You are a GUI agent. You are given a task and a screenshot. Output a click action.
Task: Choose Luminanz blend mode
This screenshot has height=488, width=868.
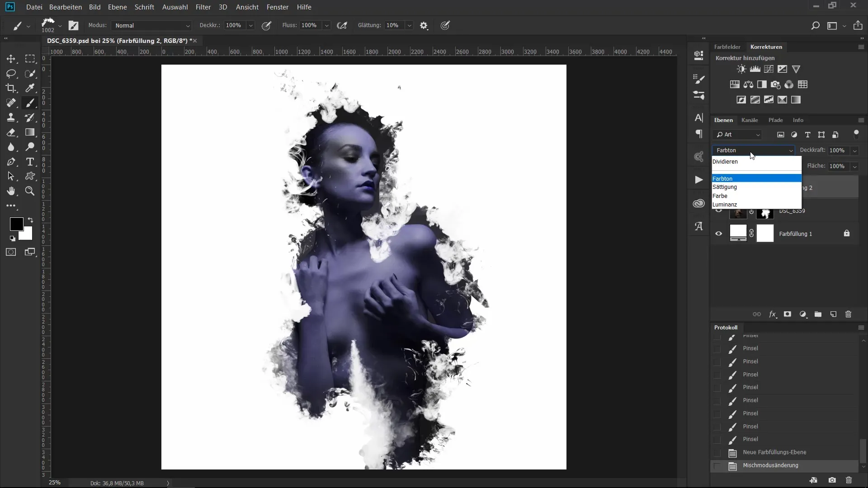point(756,205)
